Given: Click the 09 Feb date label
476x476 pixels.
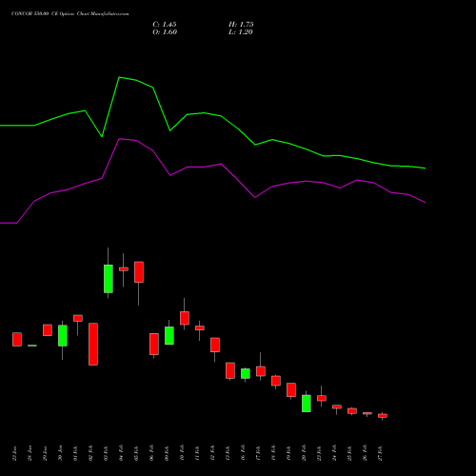Looking at the screenshot, I should point(167,453).
